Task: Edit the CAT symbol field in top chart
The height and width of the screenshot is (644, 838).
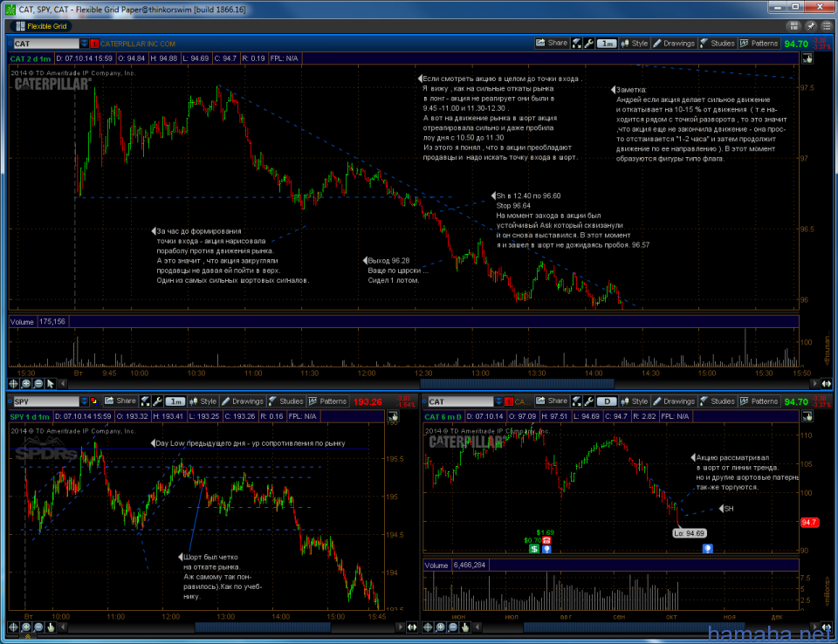Action: pos(46,44)
